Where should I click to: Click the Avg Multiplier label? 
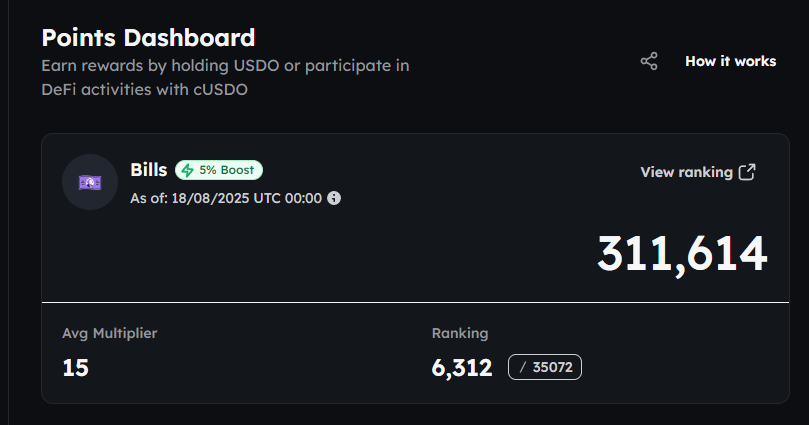tap(110, 333)
